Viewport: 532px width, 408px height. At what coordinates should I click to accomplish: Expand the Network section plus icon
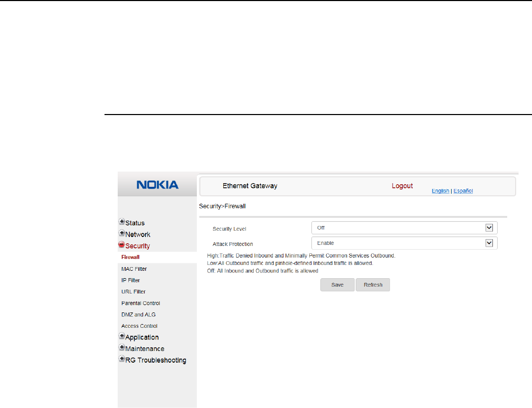pyautogui.click(x=122, y=234)
